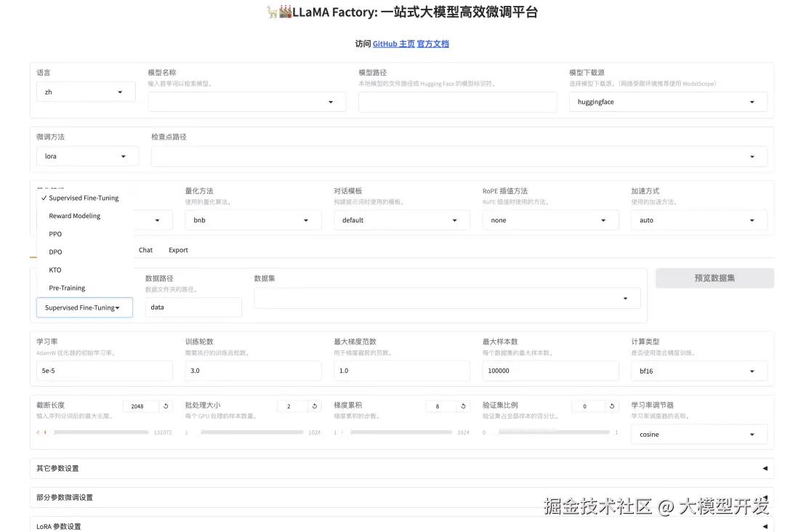Open the 语言 dropdown showing zh

point(86,92)
